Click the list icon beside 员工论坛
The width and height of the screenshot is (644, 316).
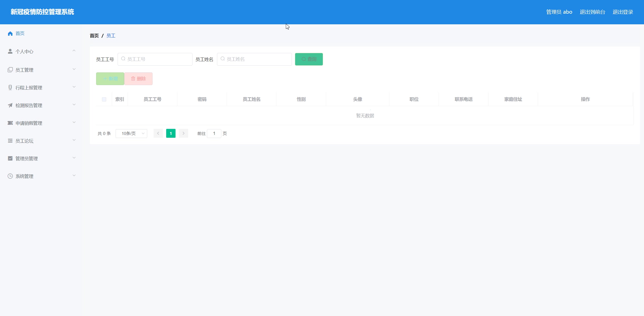[x=10, y=141]
